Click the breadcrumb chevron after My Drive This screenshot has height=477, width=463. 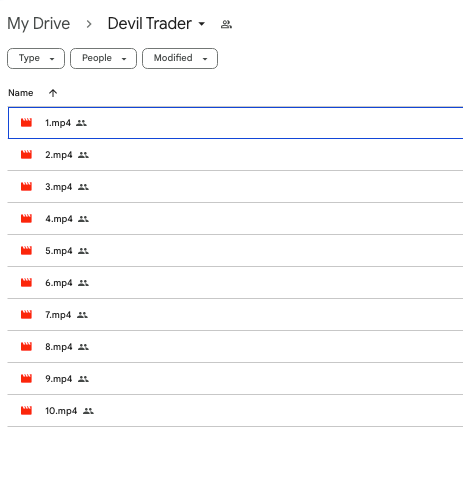[89, 24]
